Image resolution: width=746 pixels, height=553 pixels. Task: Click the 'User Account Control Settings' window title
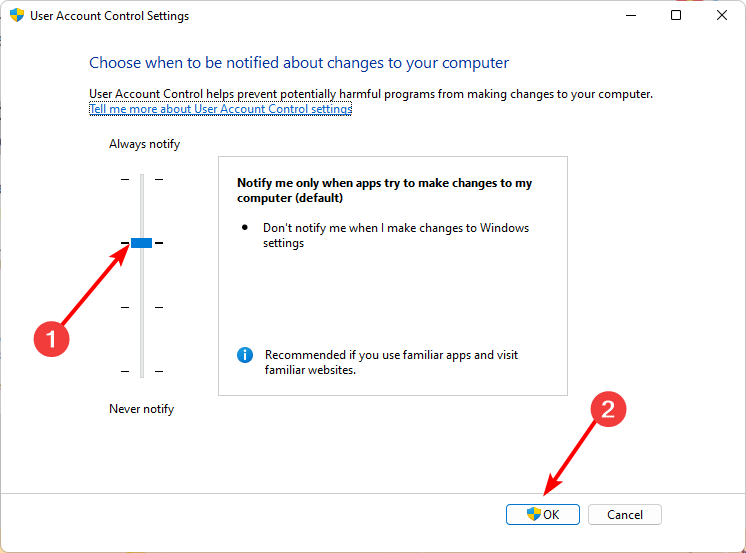109,16
